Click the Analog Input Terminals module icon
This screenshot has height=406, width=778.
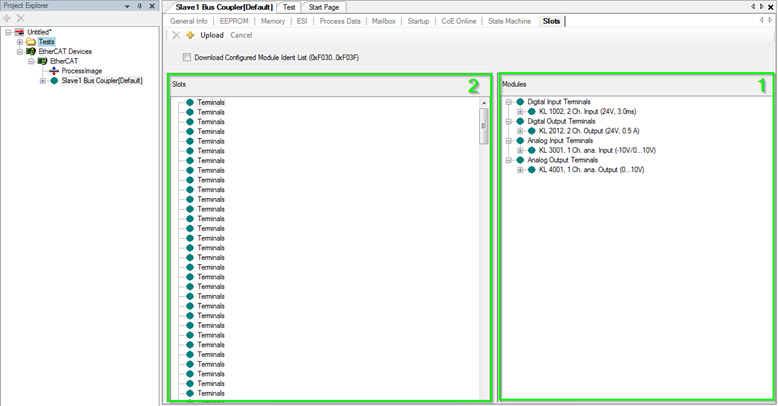[520, 140]
